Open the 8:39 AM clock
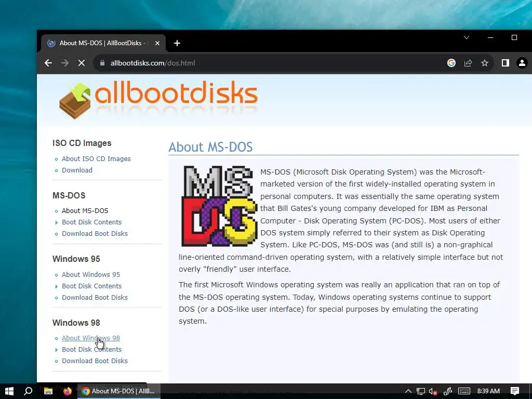532x399 pixels. click(x=488, y=391)
